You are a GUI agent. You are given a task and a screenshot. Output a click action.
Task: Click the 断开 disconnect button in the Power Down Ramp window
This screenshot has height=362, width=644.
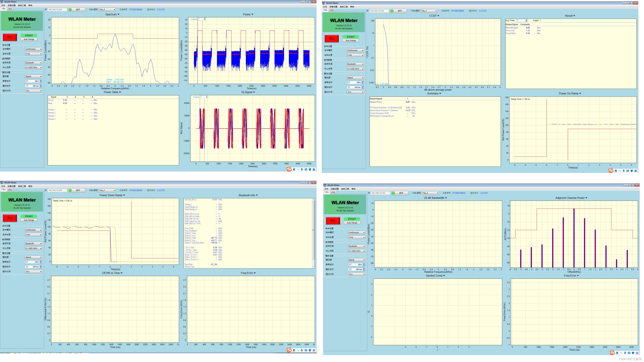click(x=78, y=190)
